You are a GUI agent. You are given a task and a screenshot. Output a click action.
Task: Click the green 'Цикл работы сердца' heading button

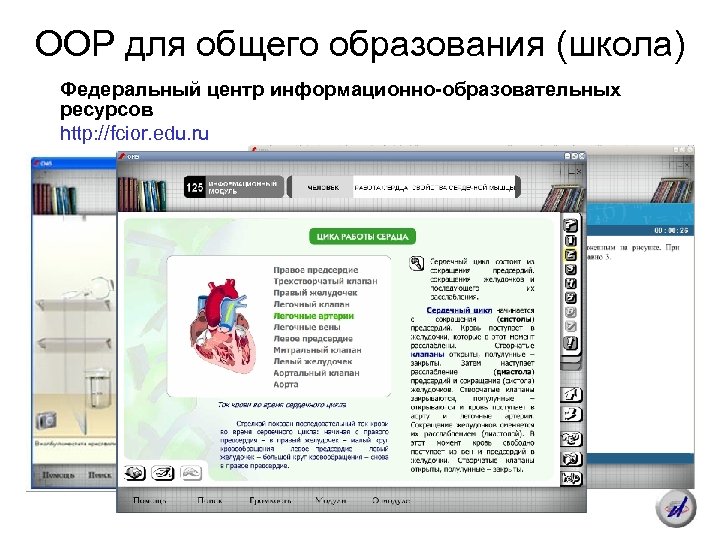(x=362, y=236)
